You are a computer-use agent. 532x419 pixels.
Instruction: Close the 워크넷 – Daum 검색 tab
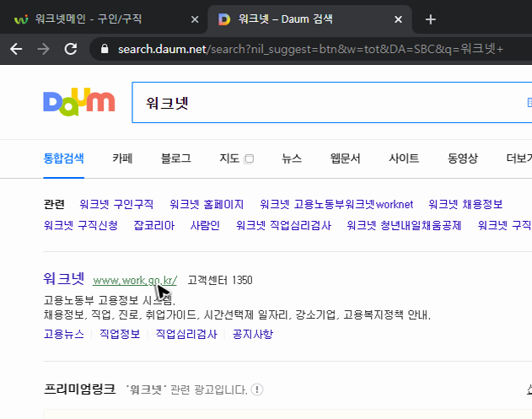[398, 19]
